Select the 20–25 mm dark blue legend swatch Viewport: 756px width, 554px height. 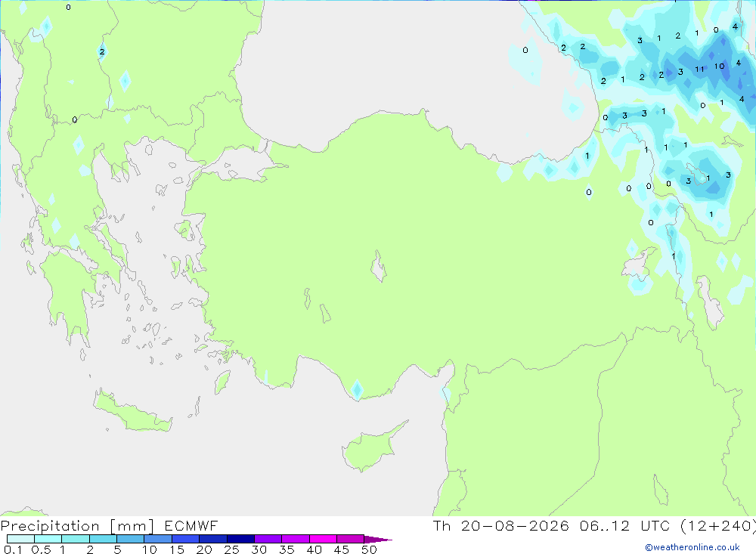click(212, 539)
